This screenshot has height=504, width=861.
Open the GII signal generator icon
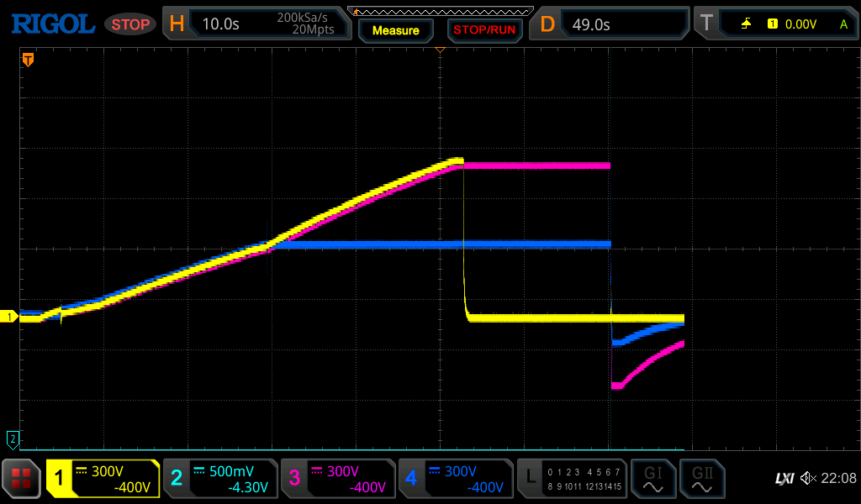pyautogui.click(x=702, y=479)
